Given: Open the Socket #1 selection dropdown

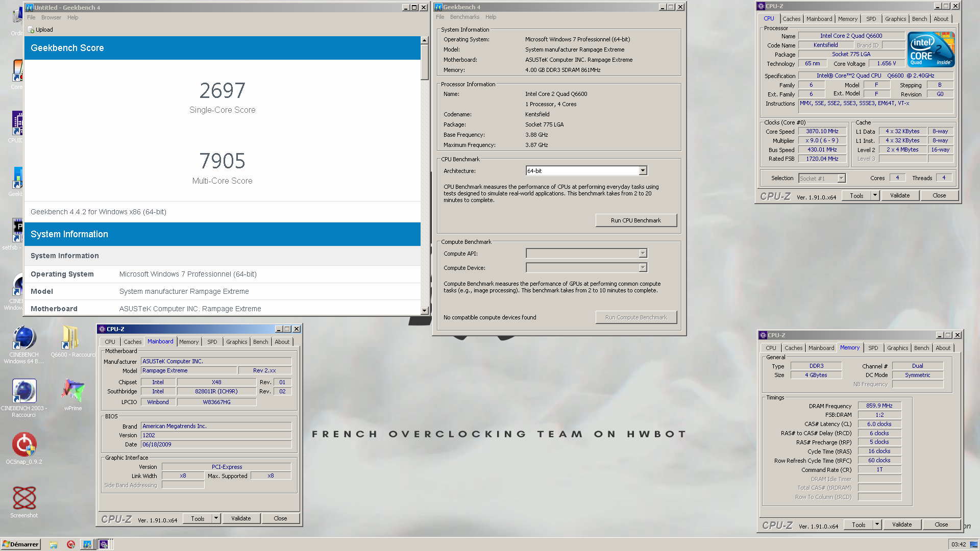Looking at the screenshot, I should 841,178.
